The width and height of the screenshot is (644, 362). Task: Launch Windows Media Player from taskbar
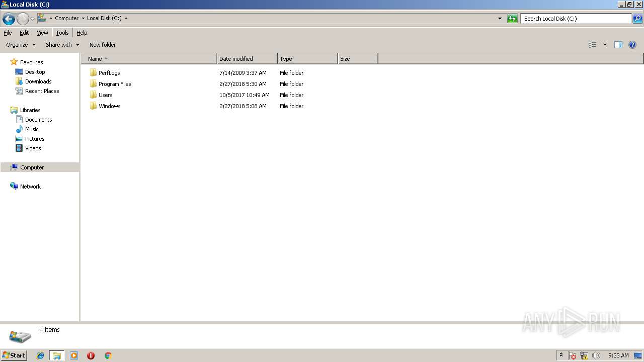(74, 355)
